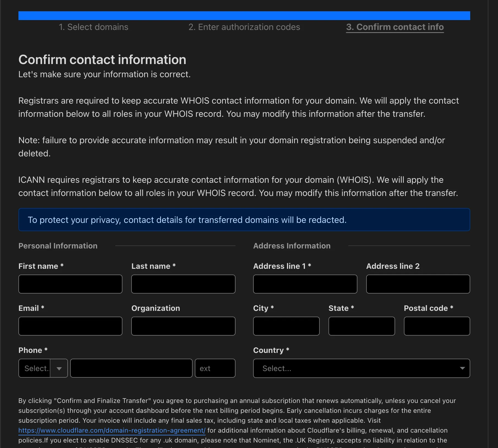Click the phone number input field

pos(131,368)
